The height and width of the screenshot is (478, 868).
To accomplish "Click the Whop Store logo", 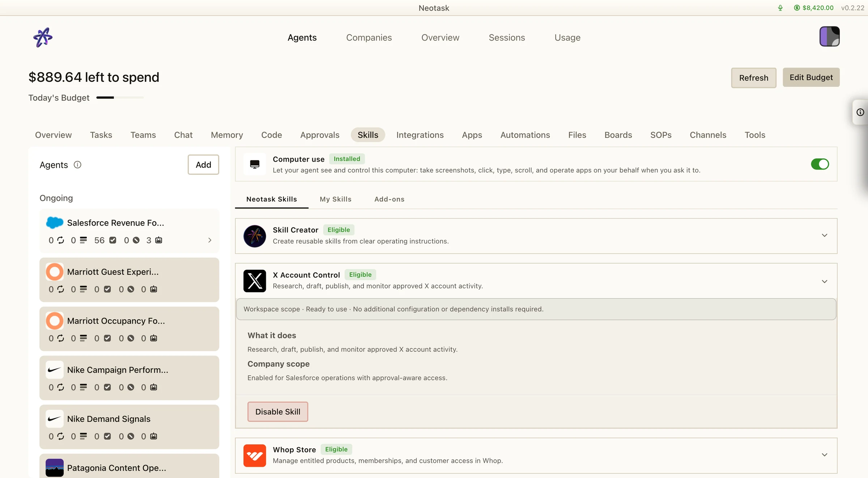I will (255, 456).
